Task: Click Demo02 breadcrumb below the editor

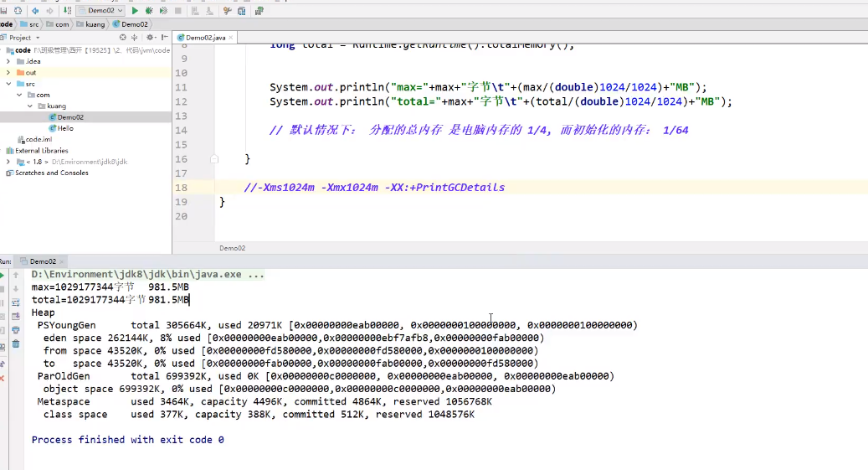Action: point(233,248)
